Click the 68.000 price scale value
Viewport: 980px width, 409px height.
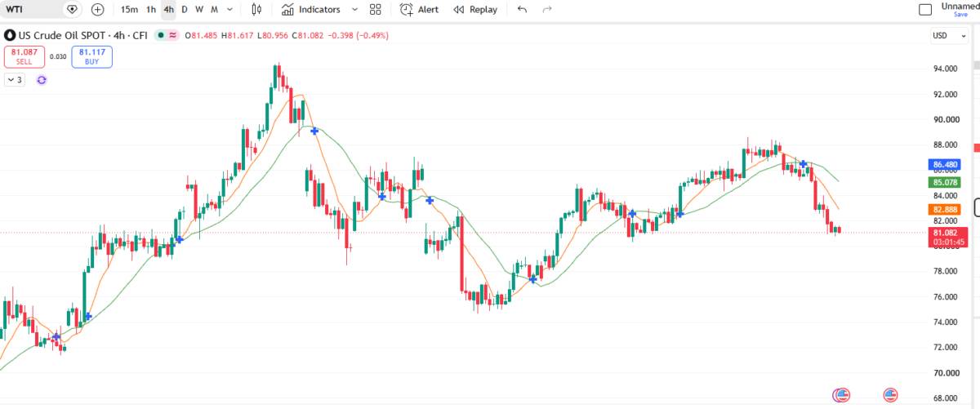click(x=945, y=398)
